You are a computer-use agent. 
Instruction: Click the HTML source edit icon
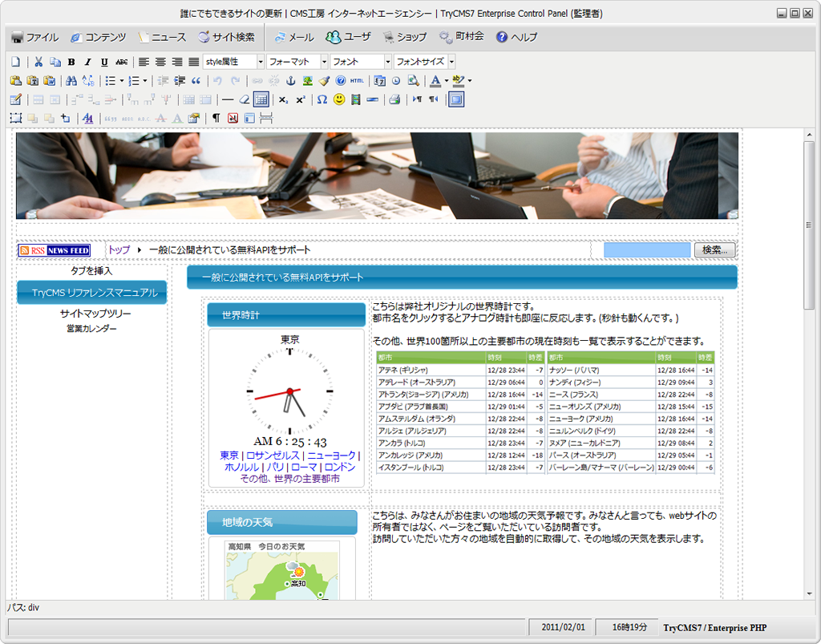click(x=357, y=81)
